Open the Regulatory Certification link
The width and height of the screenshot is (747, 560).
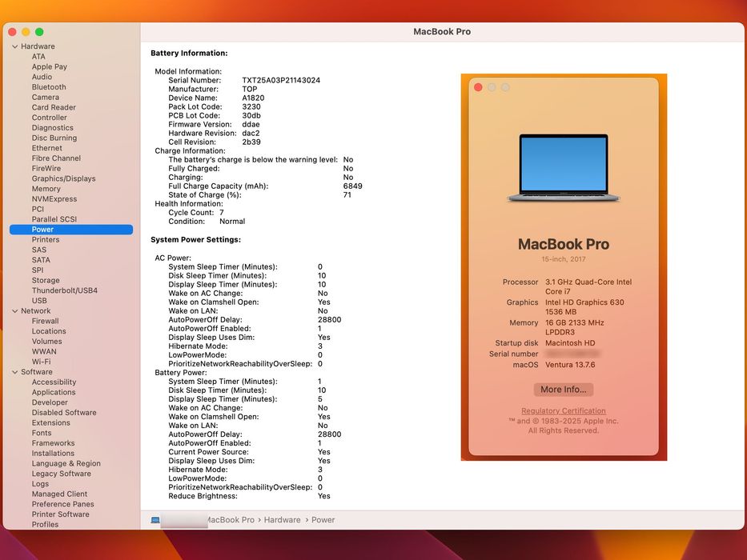click(x=563, y=411)
